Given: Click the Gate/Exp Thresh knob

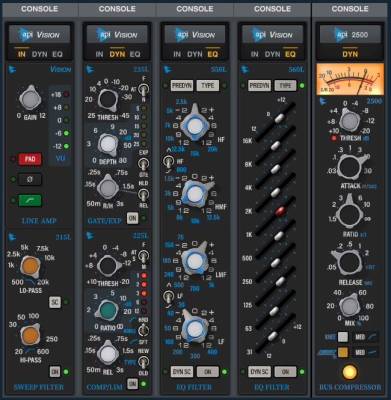Looking at the screenshot, I should [108, 100].
